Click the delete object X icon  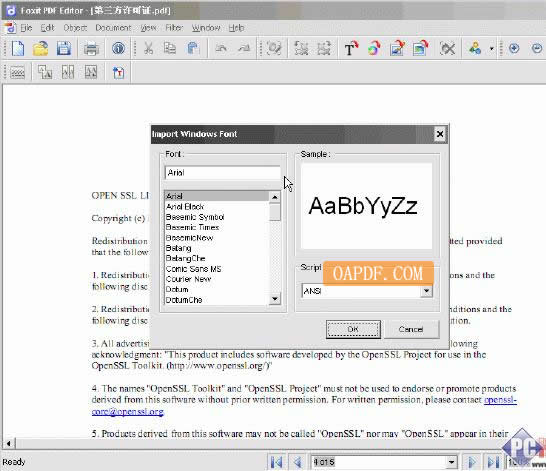[x=447, y=48]
